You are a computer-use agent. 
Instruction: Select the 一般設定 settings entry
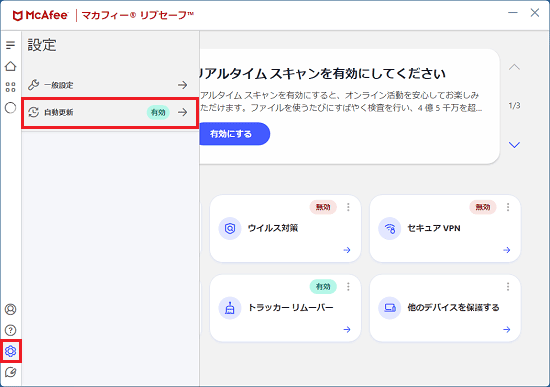pyautogui.click(x=110, y=85)
